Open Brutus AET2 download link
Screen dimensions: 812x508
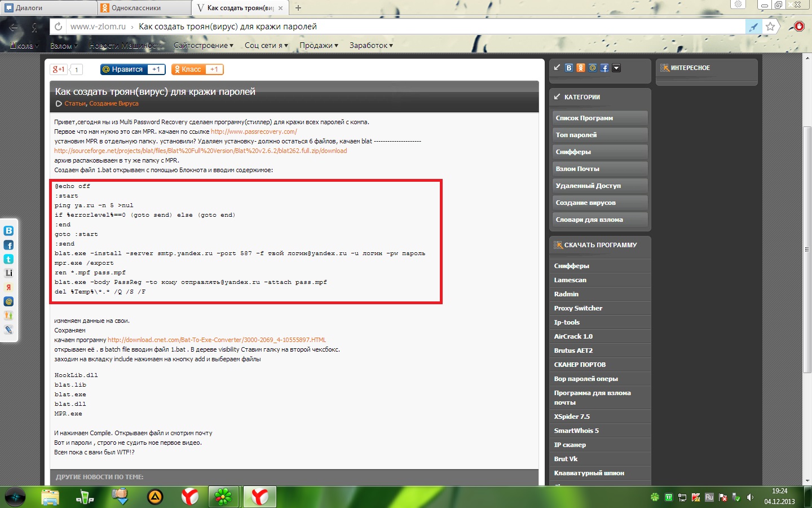(573, 351)
